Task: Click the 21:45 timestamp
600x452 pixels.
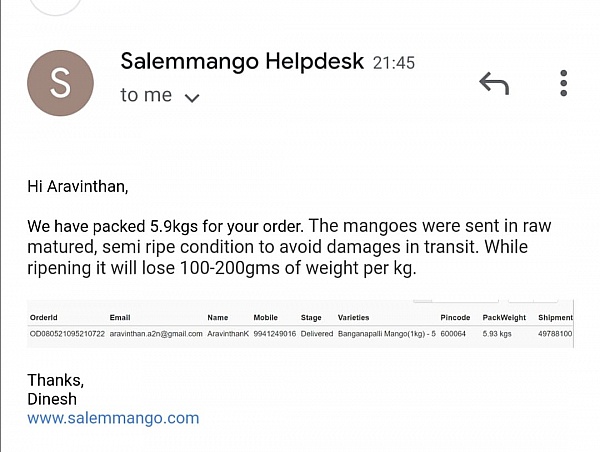Action: [x=393, y=62]
